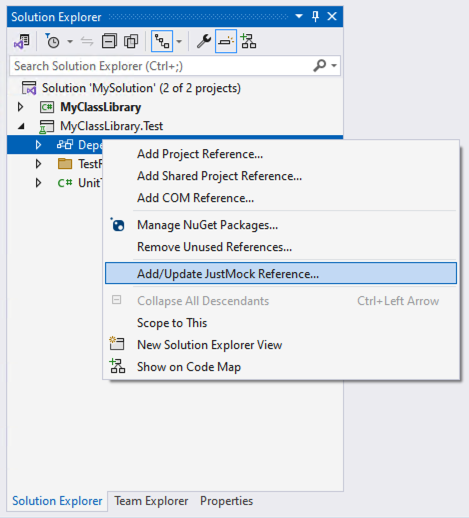Image resolution: width=469 pixels, height=518 pixels.
Task: Expand the TestResults folder node
Action: [38, 164]
